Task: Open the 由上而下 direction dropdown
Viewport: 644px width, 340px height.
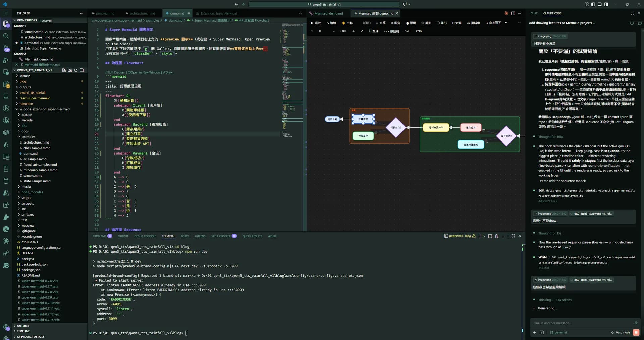Action: [x=496, y=23]
